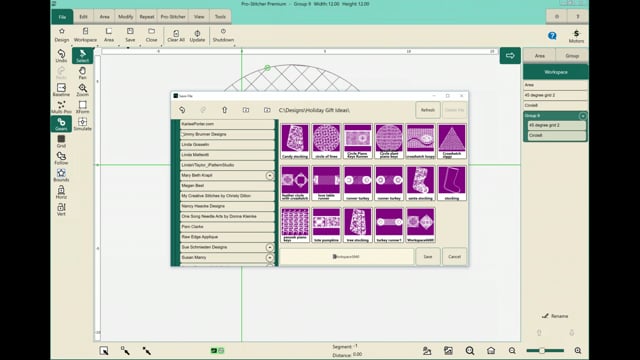Select the Candy stocking thumbnail

295,141
